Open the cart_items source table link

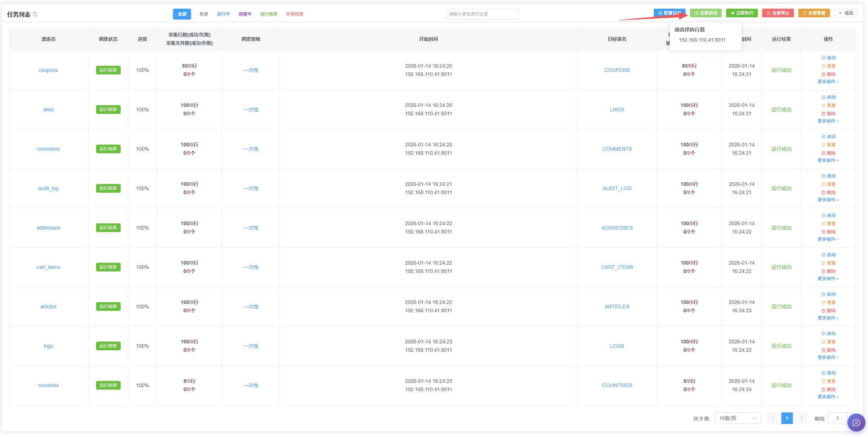coord(48,267)
